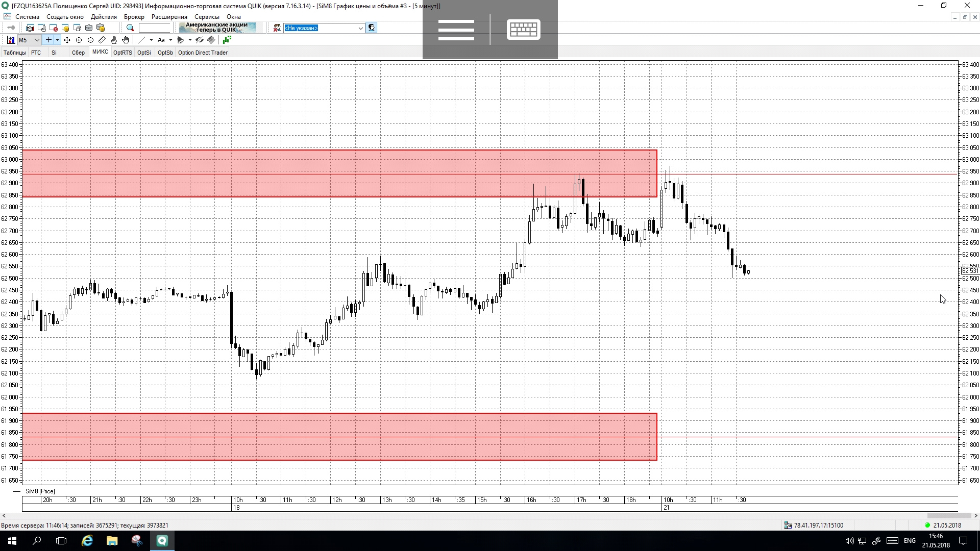Click the search magnifier toolbar icon
Image resolution: width=980 pixels, height=551 pixels.
pyautogui.click(x=130, y=28)
